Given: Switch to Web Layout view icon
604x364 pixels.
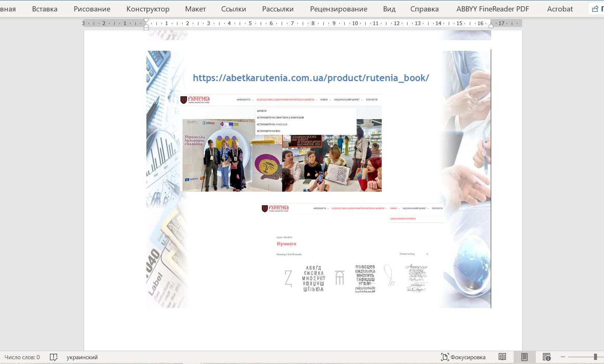Looking at the screenshot, I should [546, 357].
